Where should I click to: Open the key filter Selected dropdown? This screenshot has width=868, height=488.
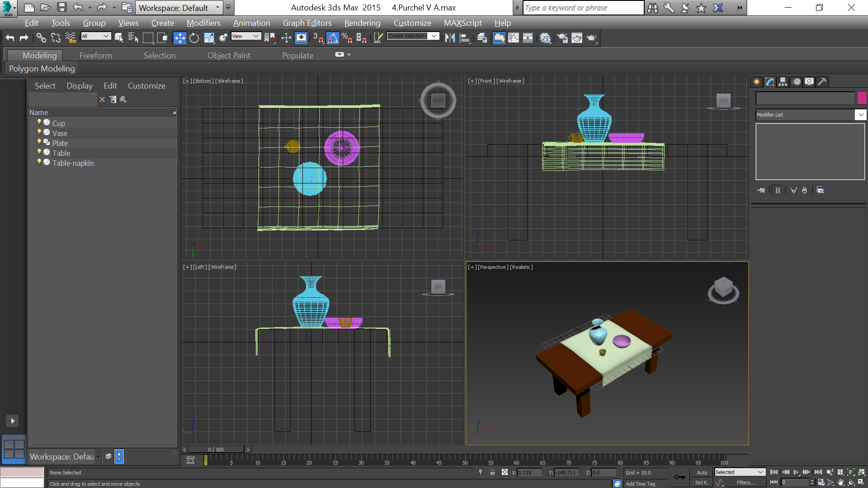(x=740, y=472)
